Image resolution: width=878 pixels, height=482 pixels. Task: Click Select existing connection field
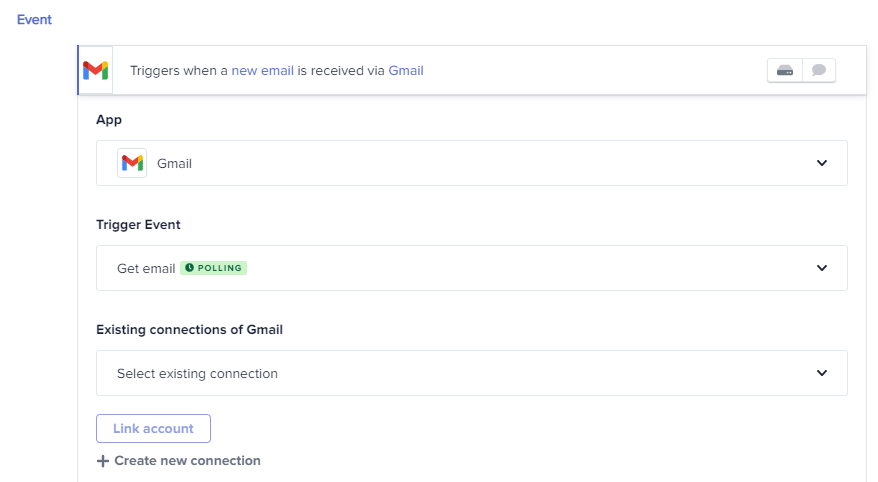point(471,373)
